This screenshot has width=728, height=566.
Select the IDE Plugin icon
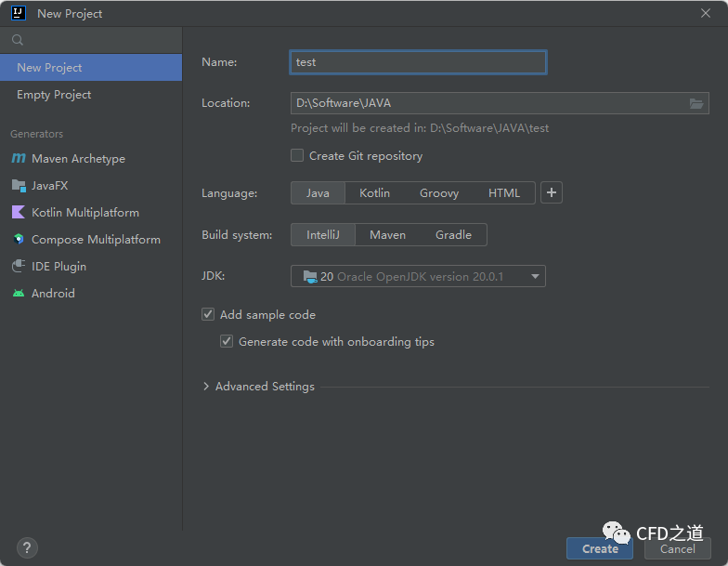pyautogui.click(x=19, y=267)
